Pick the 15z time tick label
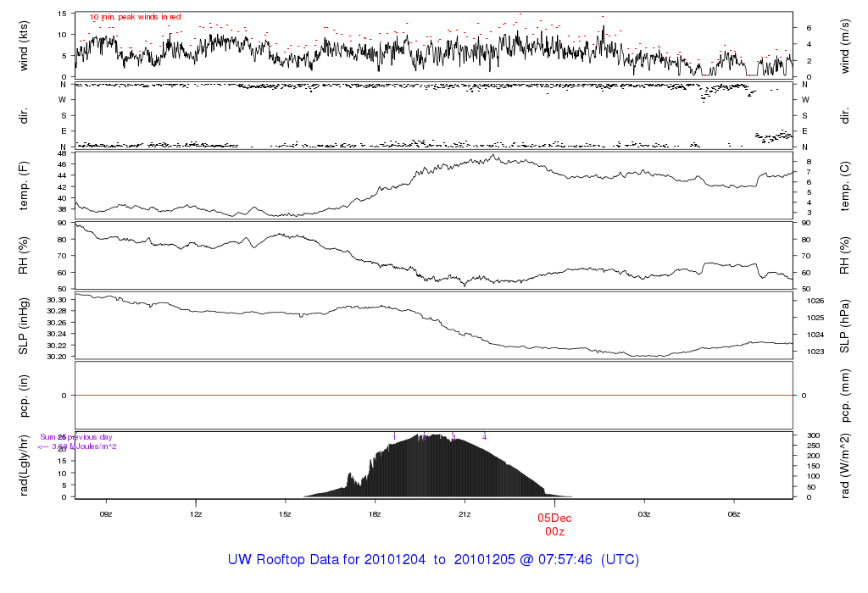Screen dimensions: 868x593 click(x=286, y=513)
